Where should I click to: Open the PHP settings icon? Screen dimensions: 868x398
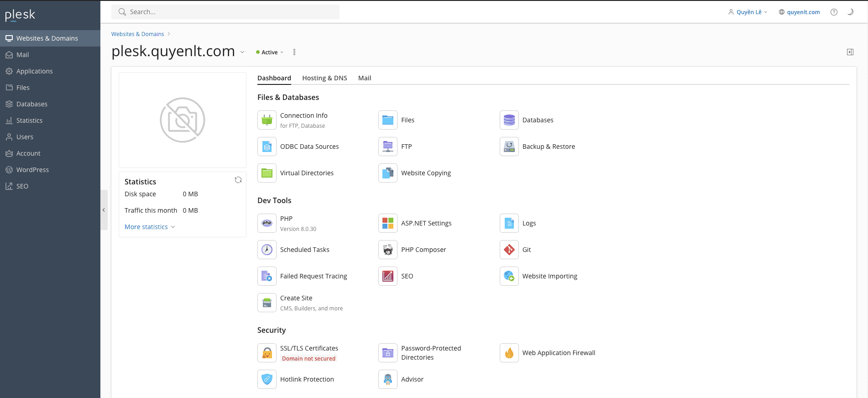point(267,223)
